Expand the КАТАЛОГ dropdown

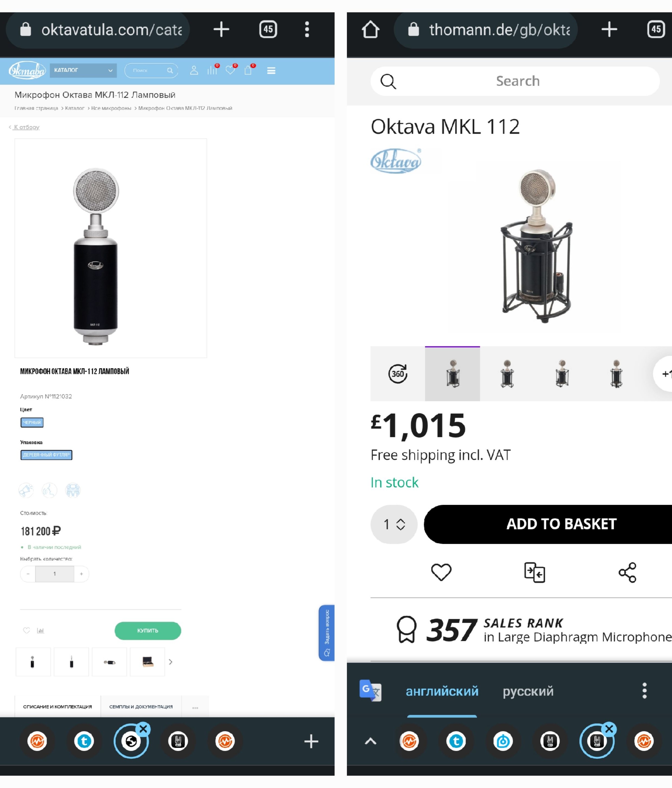83,70
